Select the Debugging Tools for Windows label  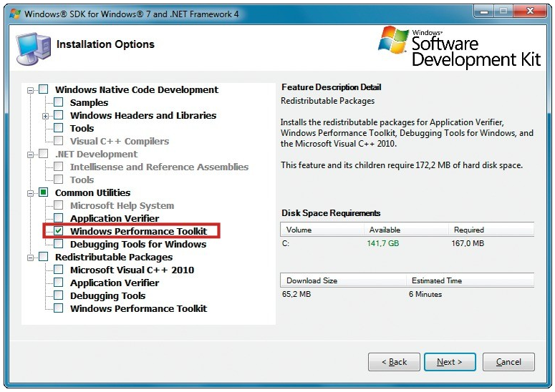138,244
